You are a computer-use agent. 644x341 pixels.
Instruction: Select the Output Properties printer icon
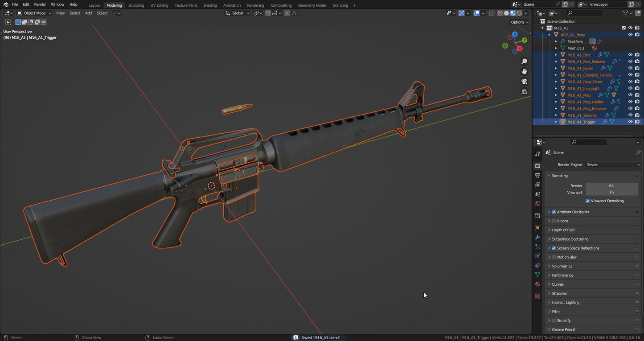537,176
